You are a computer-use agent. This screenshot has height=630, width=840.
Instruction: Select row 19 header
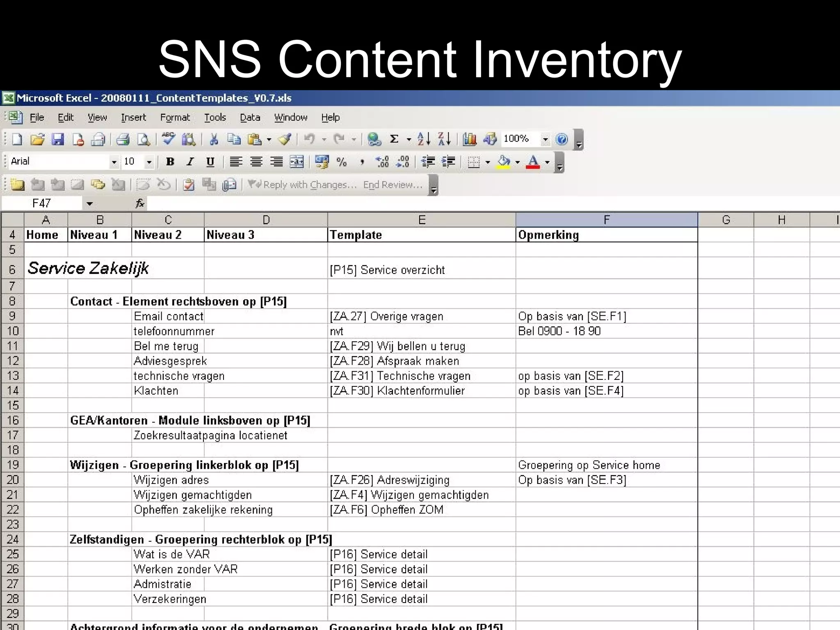click(x=13, y=465)
